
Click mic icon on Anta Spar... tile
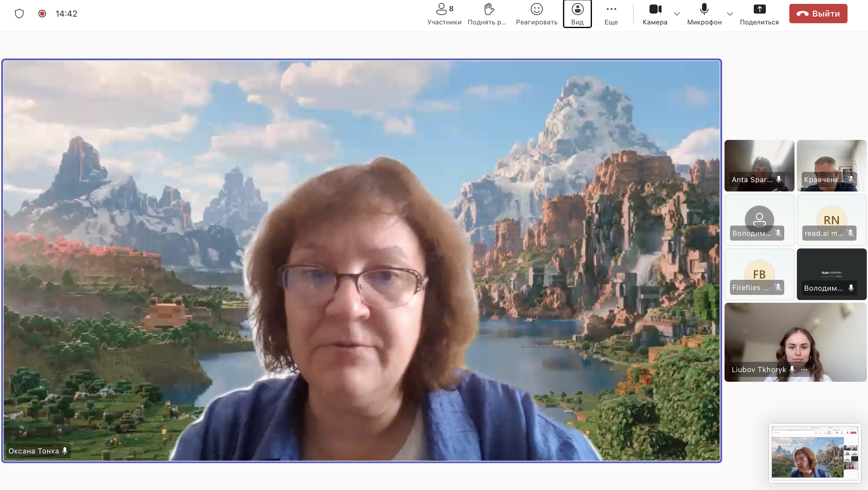point(779,179)
